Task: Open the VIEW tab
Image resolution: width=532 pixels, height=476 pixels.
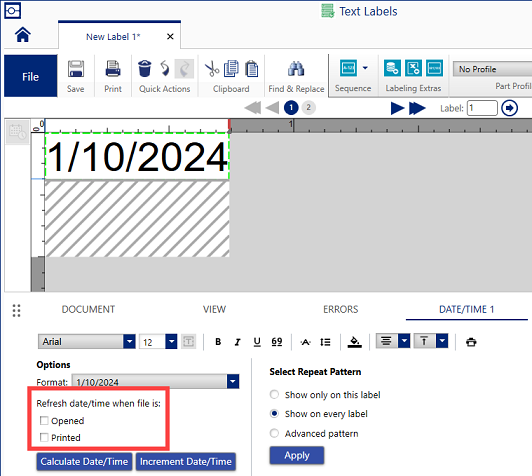Action: pyautogui.click(x=214, y=309)
